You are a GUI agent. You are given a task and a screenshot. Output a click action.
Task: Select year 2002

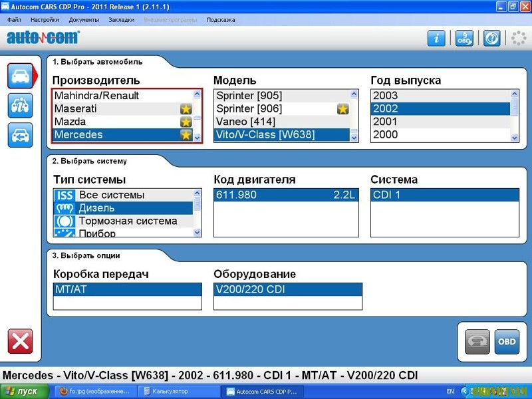coord(441,109)
